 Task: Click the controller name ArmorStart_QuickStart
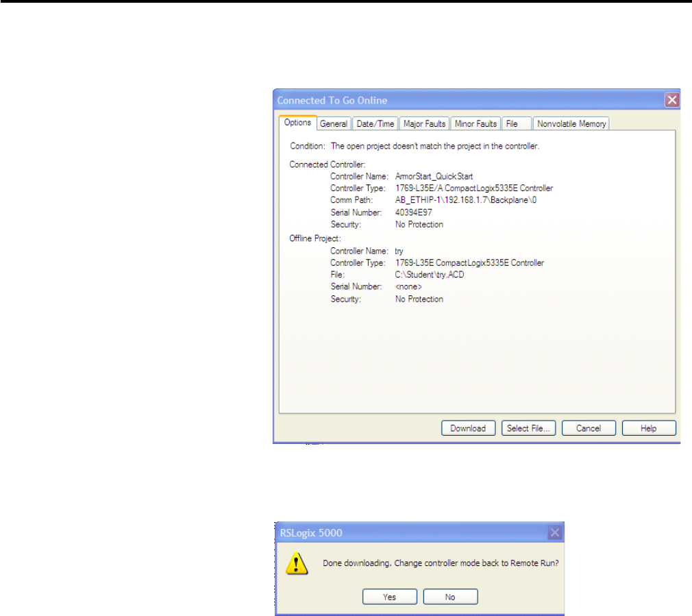click(434, 177)
